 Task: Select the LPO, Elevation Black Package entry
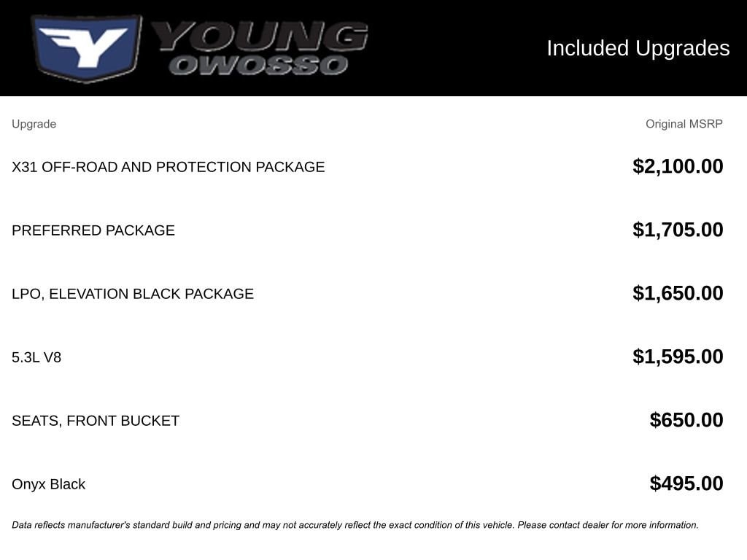pos(133,294)
